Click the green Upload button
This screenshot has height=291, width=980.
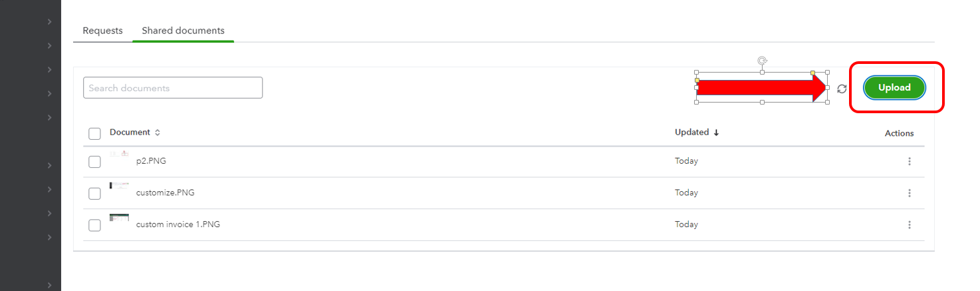point(894,88)
